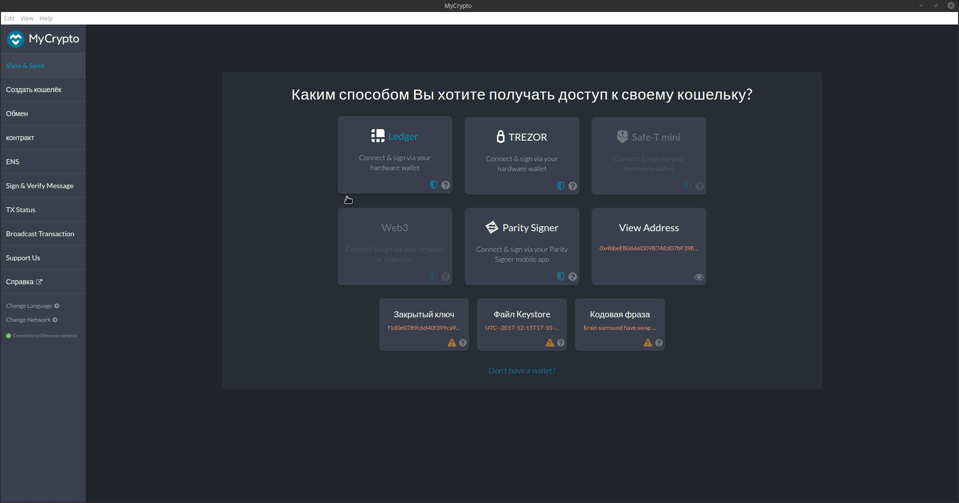959x503 pixels.
Task: Click the shield icon on Safe-T mini card
Action: coord(687,186)
